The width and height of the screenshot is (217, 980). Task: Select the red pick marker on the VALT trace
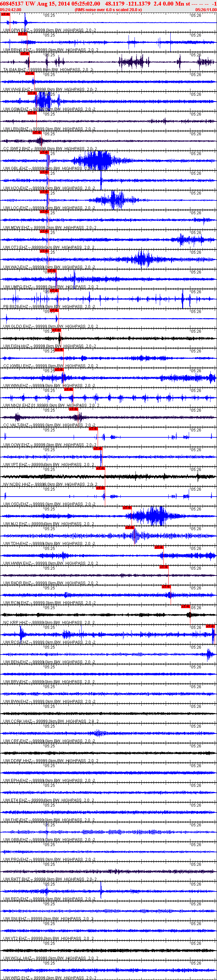pyautogui.click(x=73, y=409)
